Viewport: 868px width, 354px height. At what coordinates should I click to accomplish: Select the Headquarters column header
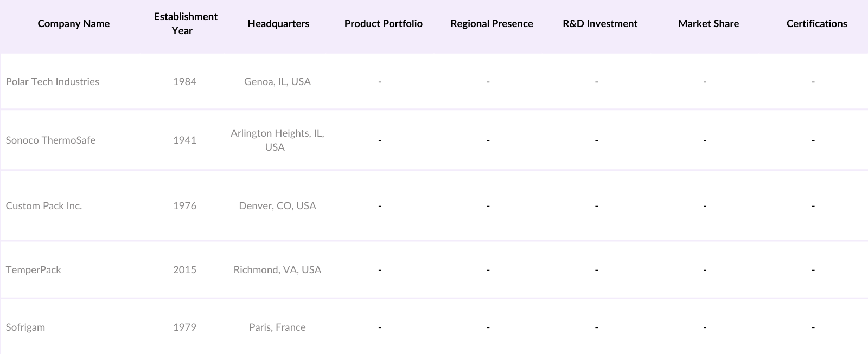click(x=278, y=24)
